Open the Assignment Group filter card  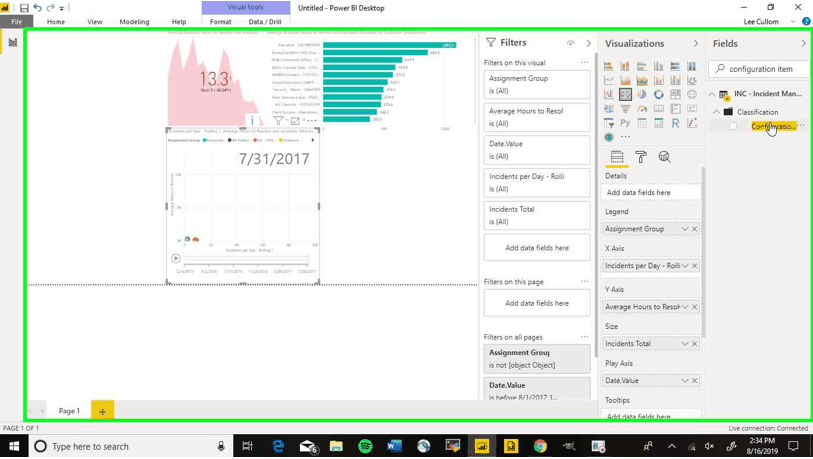pyautogui.click(x=537, y=85)
